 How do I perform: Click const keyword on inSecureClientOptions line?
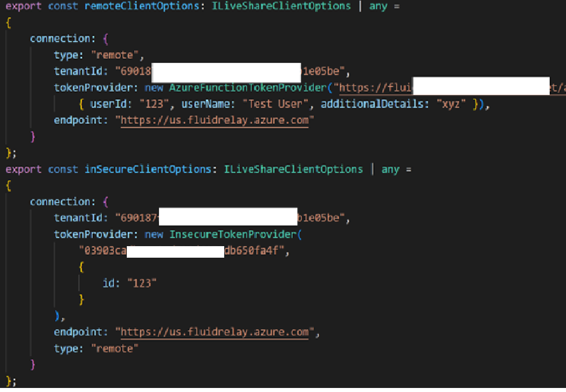tap(63, 169)
